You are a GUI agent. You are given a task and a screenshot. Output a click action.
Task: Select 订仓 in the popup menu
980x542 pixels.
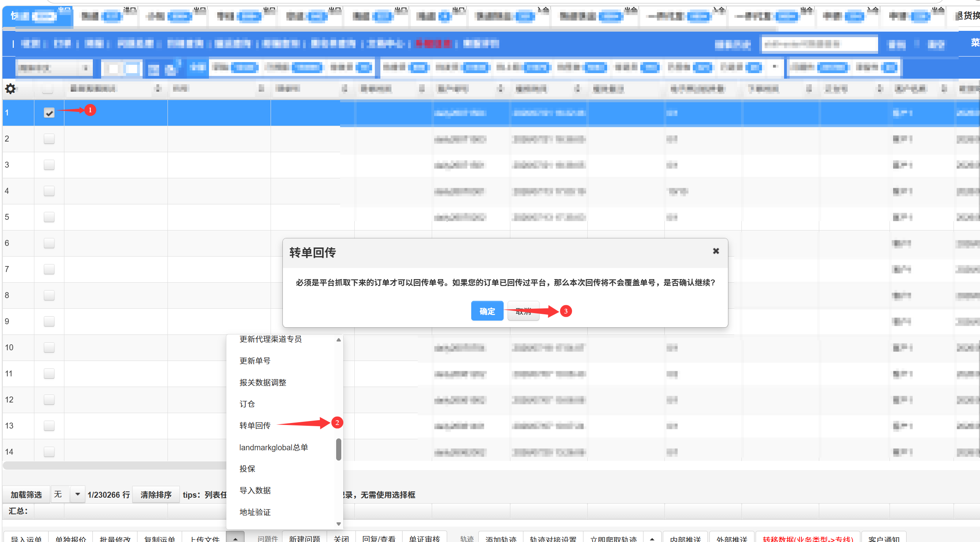tap(247, 404)
